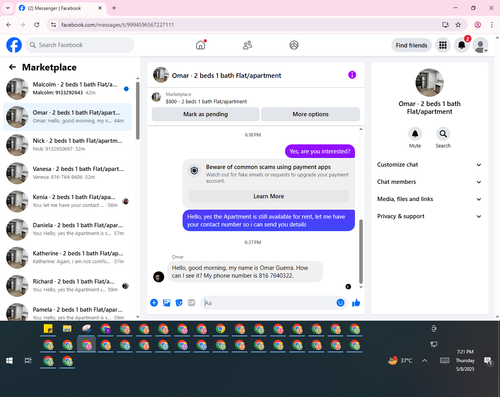This screenshot has width=500, height=397.
Task: Open the purple conversation information icon
Action: (x=352, y=75)
